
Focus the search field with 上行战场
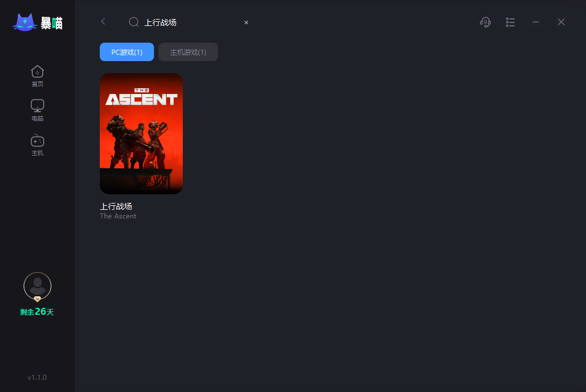pos(190,22)
